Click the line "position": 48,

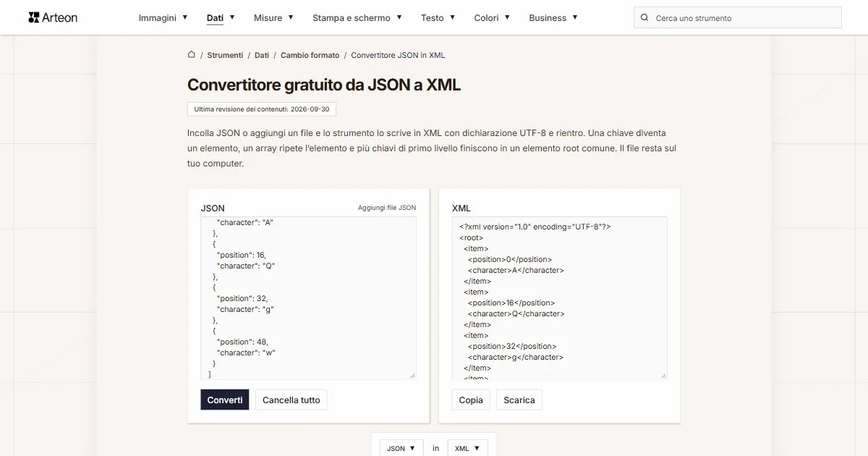tap(242, 342)
